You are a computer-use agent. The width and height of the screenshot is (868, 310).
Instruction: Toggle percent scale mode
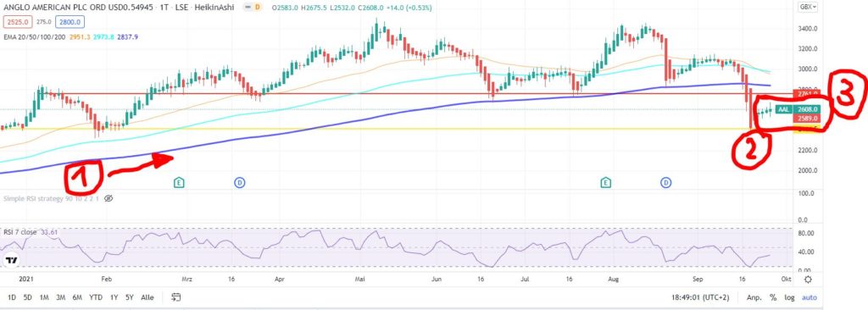(x=773, y=297)
